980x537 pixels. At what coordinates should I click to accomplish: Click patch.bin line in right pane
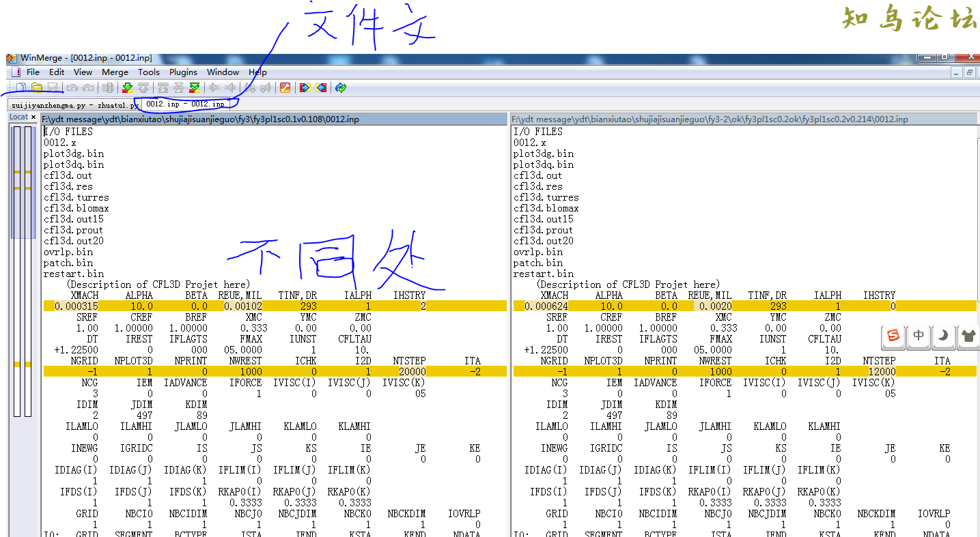(538, 263)
